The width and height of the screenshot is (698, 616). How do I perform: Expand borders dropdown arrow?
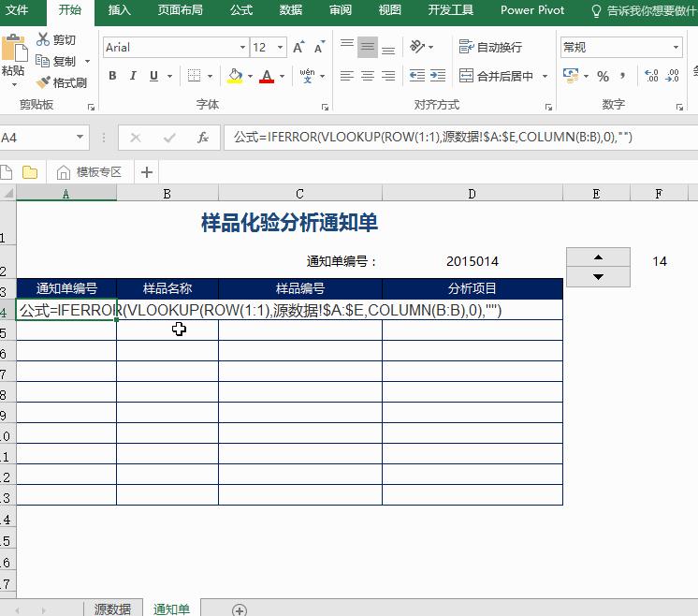coord(210,76)
